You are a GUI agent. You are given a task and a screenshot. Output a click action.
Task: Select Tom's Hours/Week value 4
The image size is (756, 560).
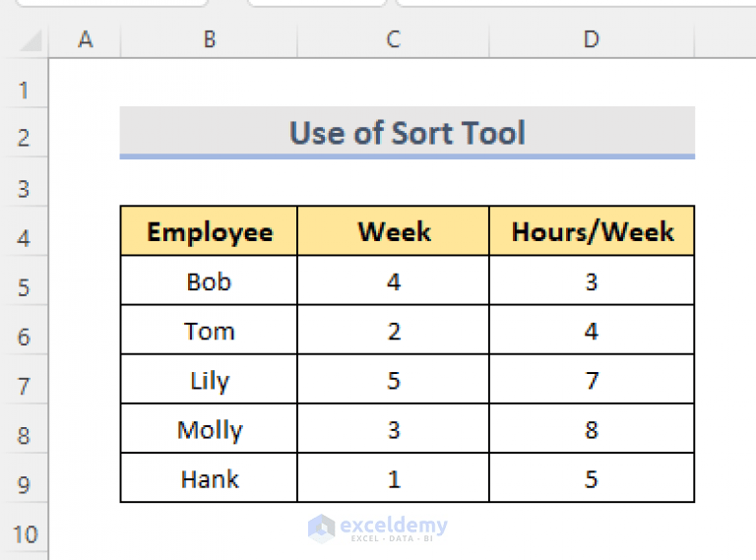click(x=592, y=330)
